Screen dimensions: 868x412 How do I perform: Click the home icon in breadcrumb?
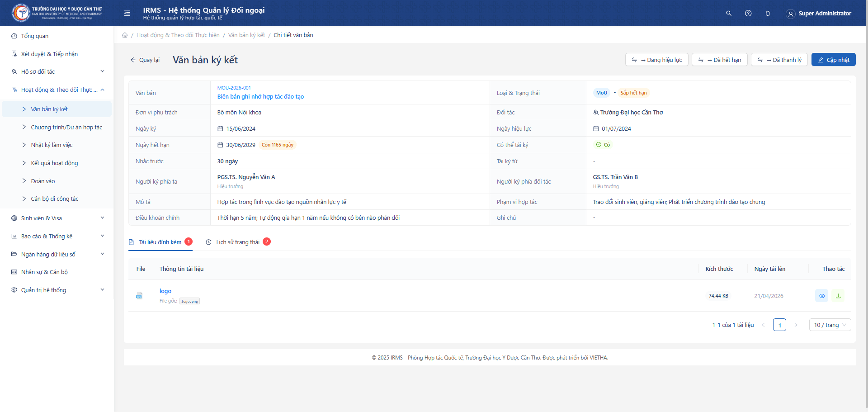pyautogui.click(x=125, y=35)
